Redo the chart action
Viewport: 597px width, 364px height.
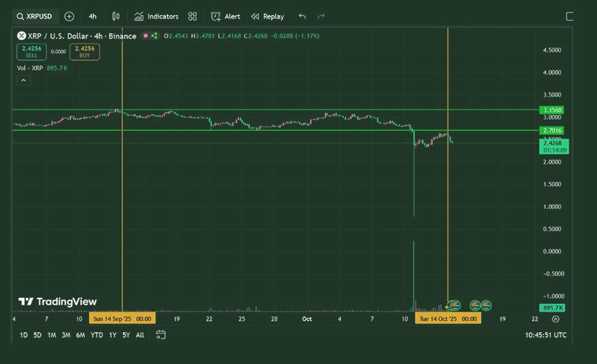(x=322, y=17)
